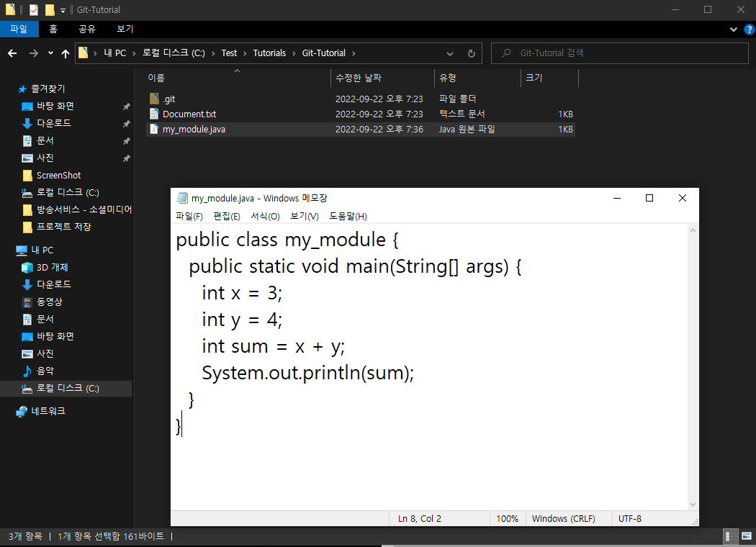Click Windows (CRLF) in Notepad status bar
The height and width of the screenshot is (547, 756).
pyautogui.click(x=564, y=519)
